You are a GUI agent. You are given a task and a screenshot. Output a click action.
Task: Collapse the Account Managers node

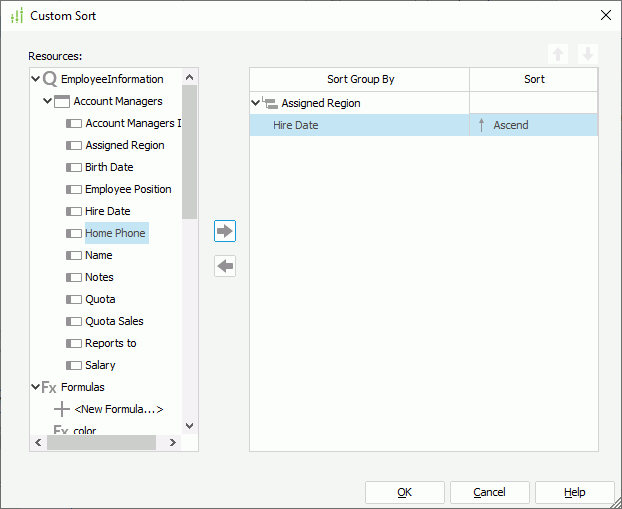point(47,101)
